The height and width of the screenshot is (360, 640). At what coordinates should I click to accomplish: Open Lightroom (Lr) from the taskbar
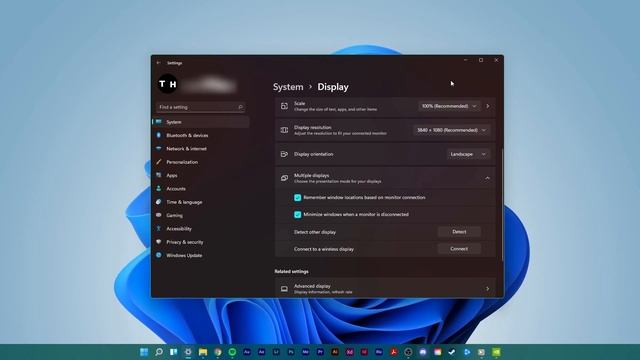[x=276, y=352]
